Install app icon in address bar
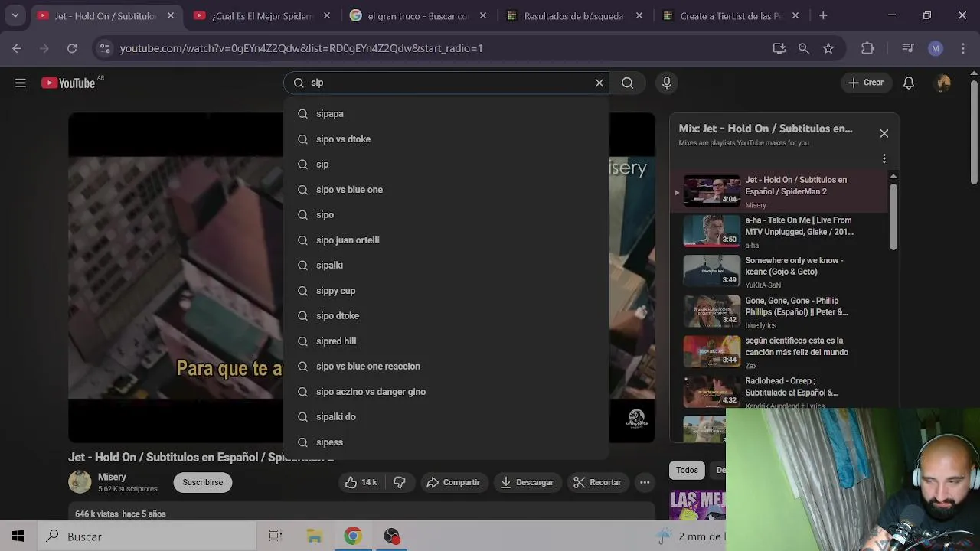The width and height of the screenshot is (980, 551). click(x=779, y=48)
